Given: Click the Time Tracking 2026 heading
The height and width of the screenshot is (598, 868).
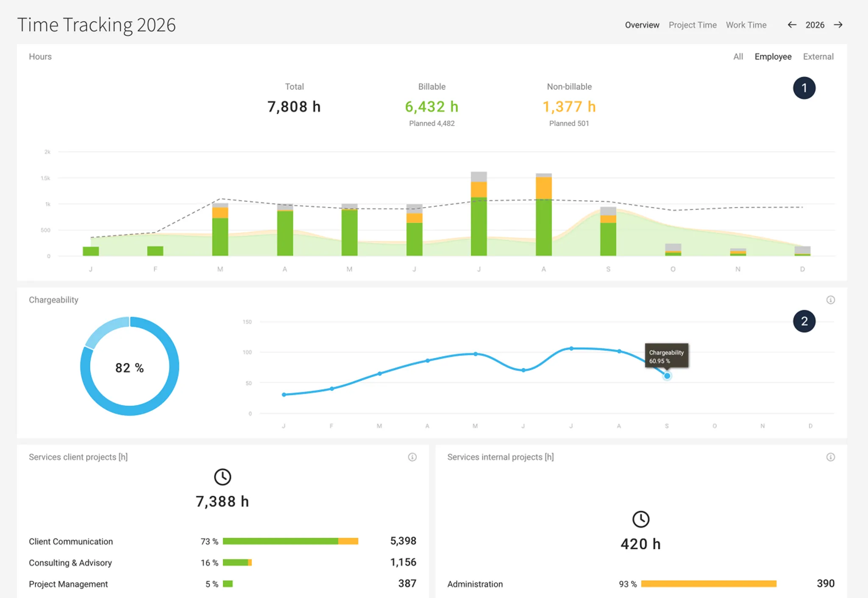Looking at the screenshot, I should pos(96,25).
